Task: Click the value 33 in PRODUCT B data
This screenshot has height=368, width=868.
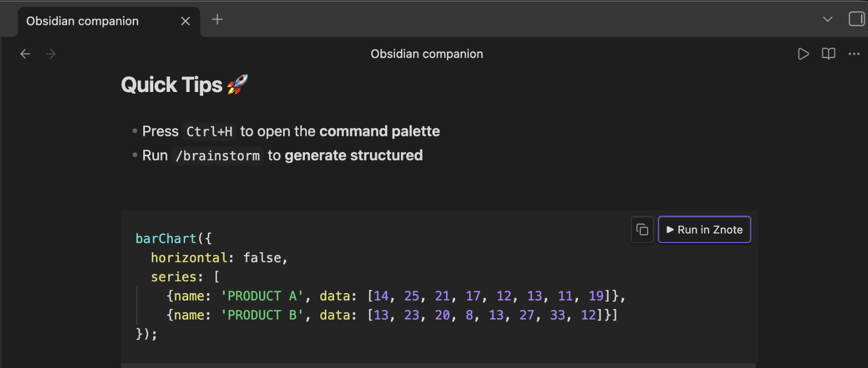Action: (558, 315)
